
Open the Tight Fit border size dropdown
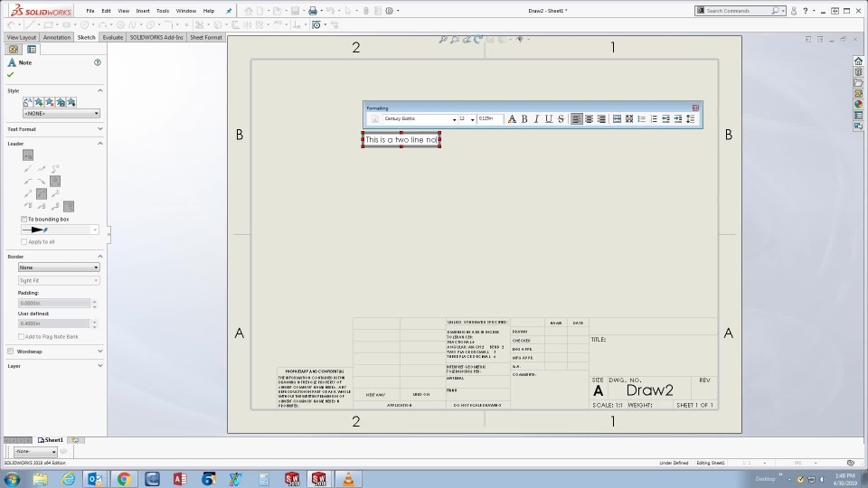tap(59, 280)
